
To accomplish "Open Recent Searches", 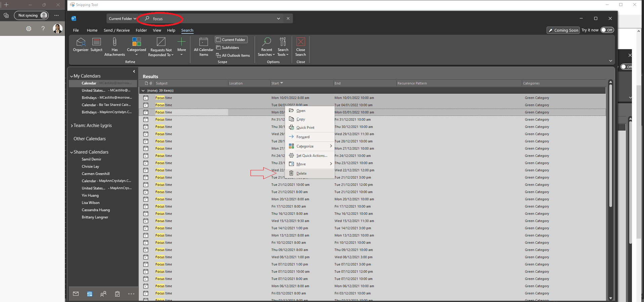I will 267,47.
